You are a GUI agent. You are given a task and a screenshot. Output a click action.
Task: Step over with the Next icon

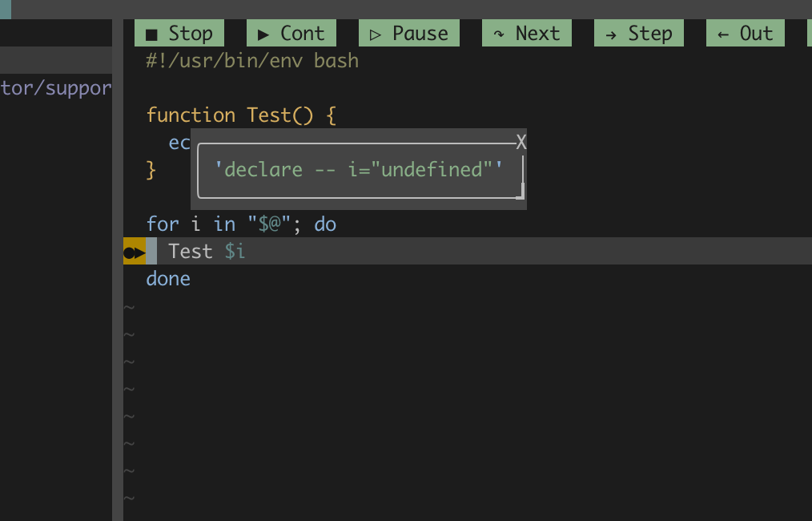526,33
